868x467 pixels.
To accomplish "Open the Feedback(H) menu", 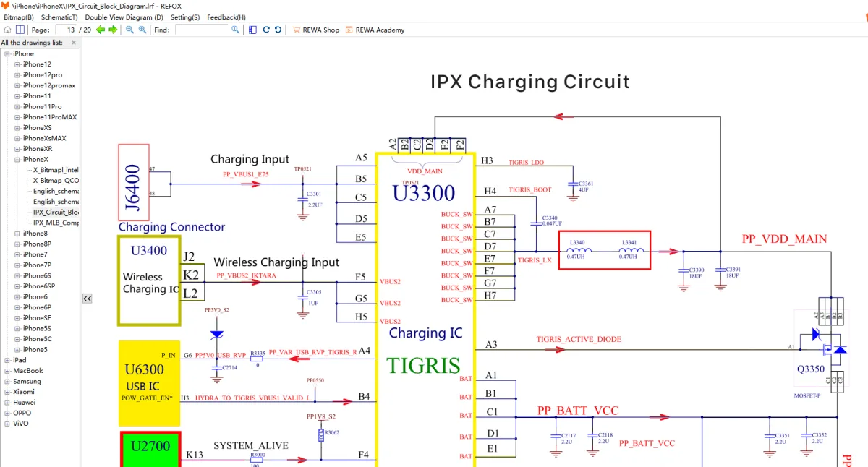I will [x=226, y=17].
